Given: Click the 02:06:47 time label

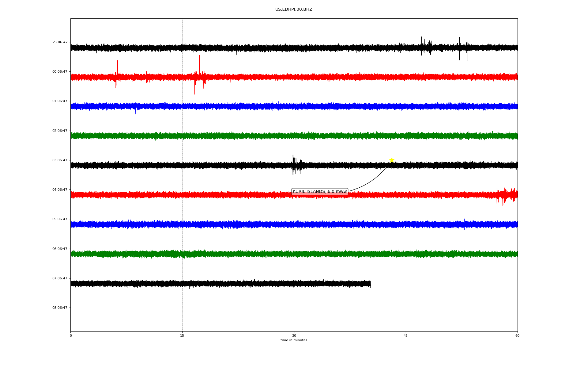Looking at the screenshot, I should pos(60,131).
